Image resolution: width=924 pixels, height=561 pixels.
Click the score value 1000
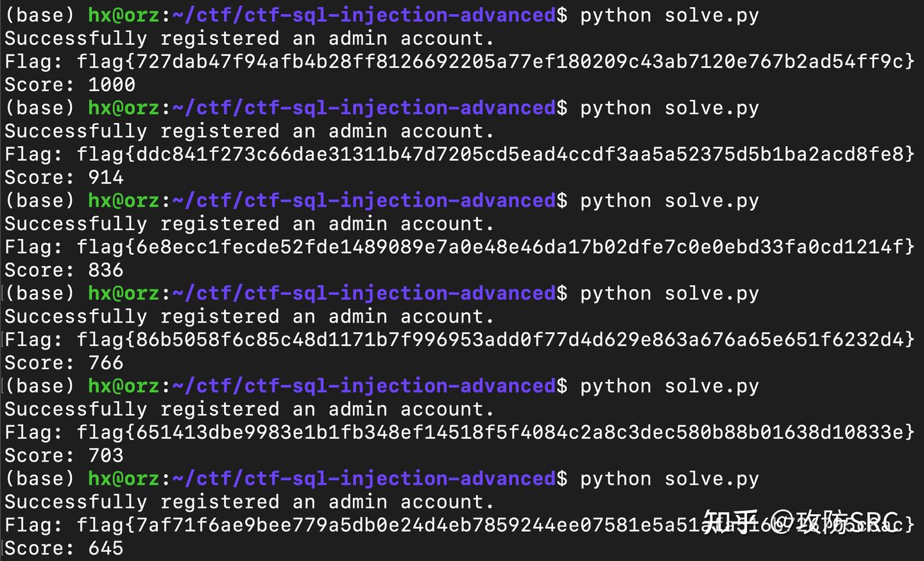(x=112, y=85)
